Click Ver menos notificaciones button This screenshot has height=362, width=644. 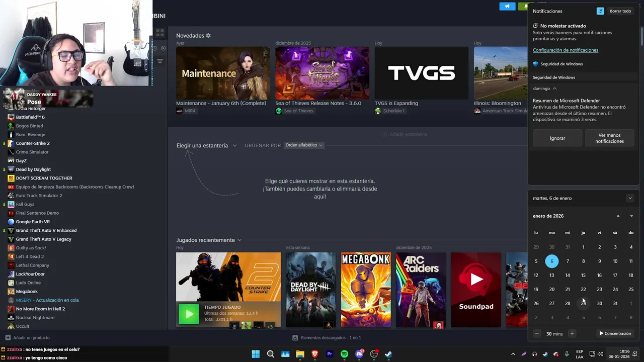pyautogui.click(x=609, y=138)
